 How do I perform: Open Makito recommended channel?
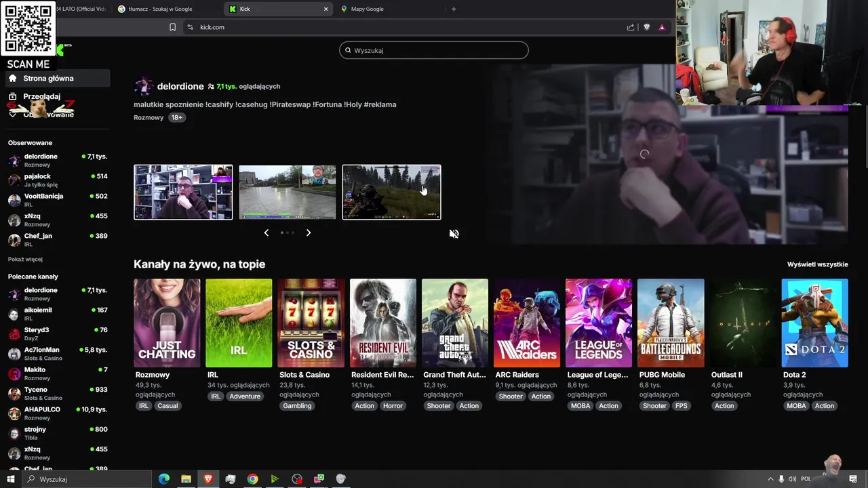58,373
